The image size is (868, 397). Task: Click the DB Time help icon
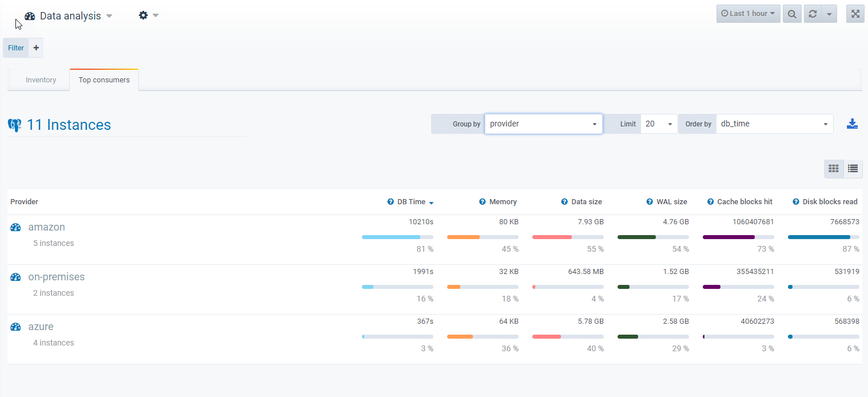click(x=391, y=202)
